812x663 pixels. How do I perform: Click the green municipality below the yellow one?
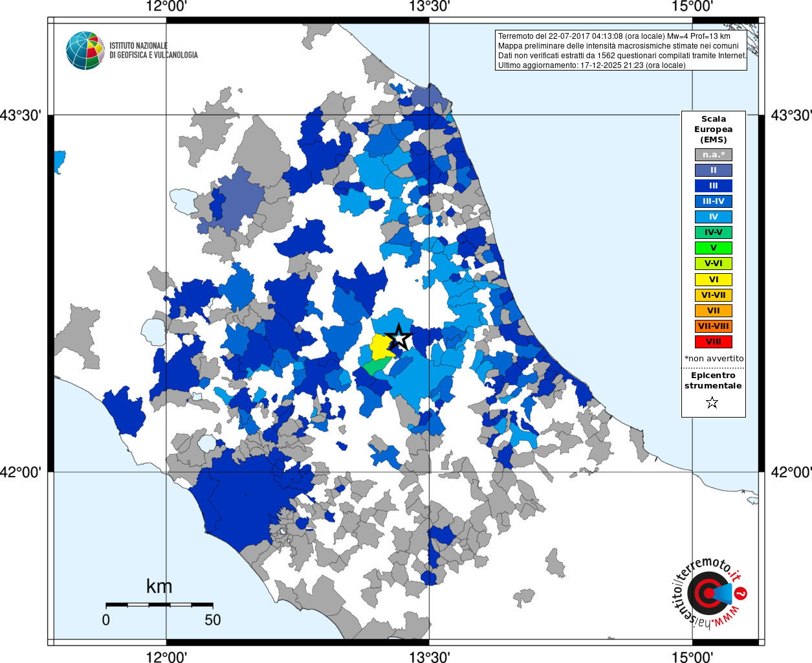[375, 366]
